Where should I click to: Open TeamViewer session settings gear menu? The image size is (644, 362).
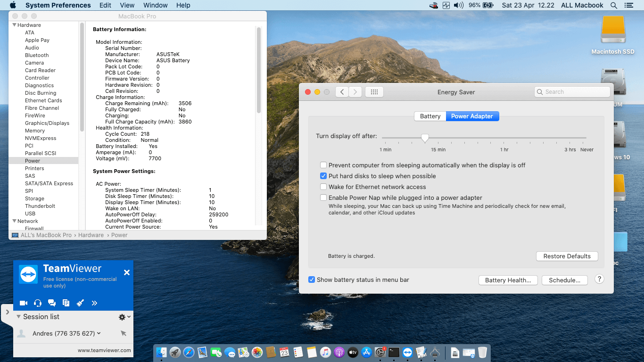[124, 317]
